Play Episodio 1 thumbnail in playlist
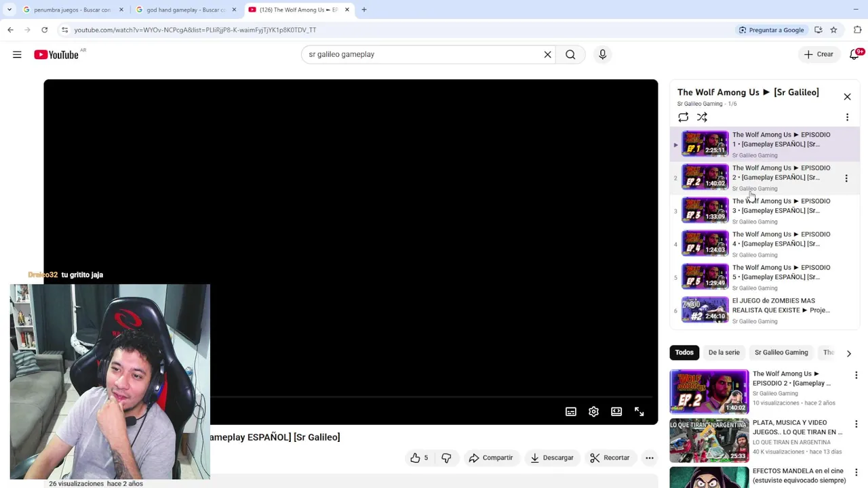 pyautogui.click(x=705, y=144)
